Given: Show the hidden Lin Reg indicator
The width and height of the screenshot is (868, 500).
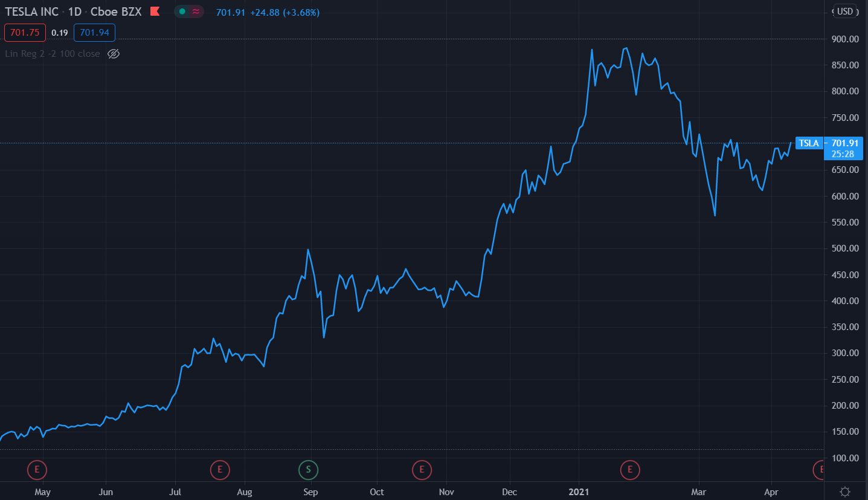Looking at the screenshot, I should pyautogui.click(x=114, y=54).
